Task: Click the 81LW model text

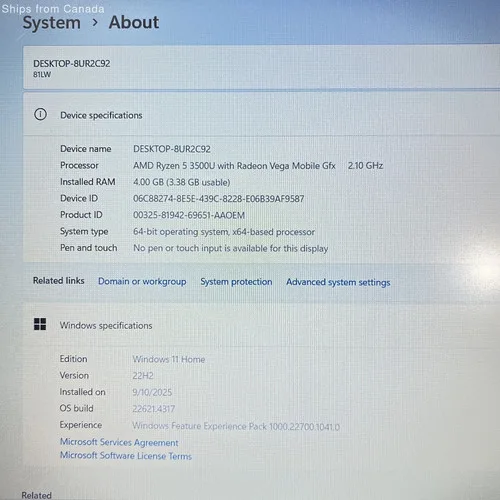Action: (42, 75)
